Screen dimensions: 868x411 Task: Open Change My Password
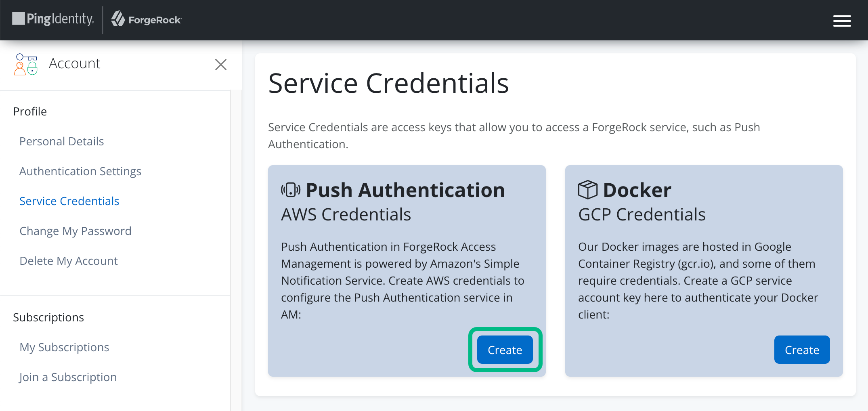coord(75,231)
